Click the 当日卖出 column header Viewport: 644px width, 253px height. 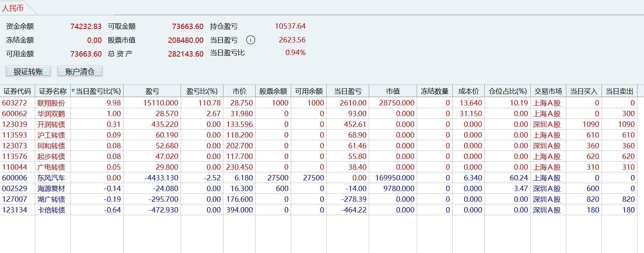coord(620,91)
